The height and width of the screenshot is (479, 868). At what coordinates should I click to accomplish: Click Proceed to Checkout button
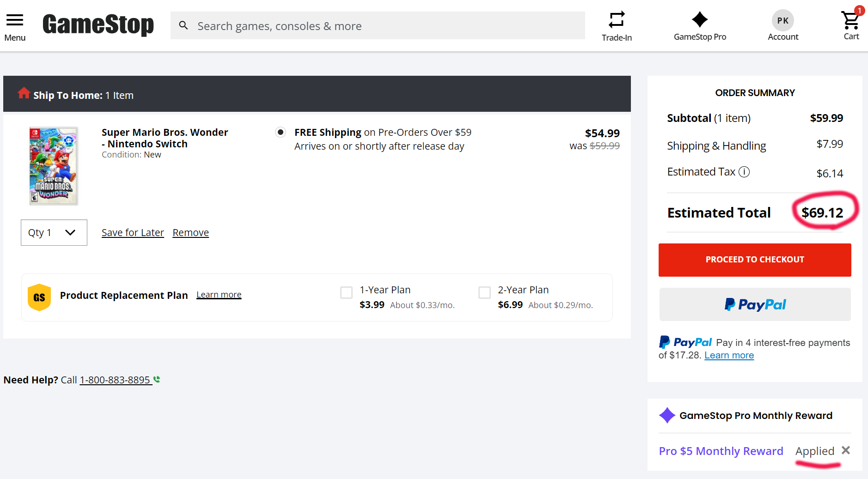tap(755, 260)
